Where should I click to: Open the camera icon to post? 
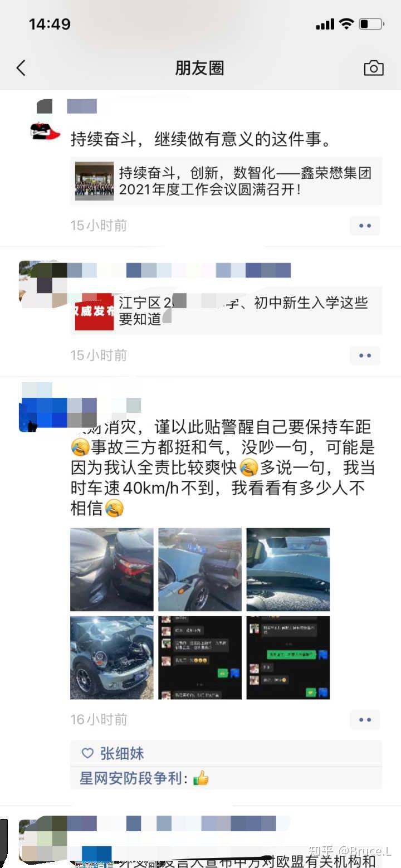pos(373,68)
